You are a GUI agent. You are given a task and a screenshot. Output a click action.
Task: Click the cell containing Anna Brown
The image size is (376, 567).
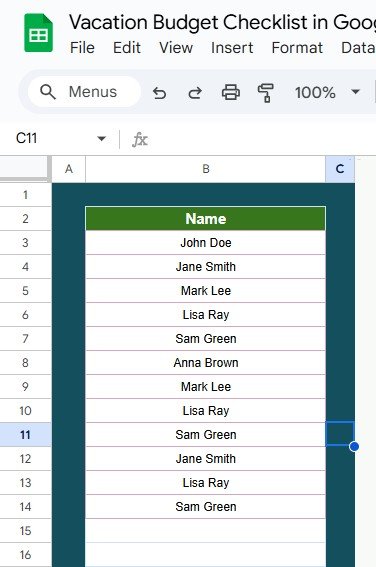pyautogui.click(x=205, y=362)
